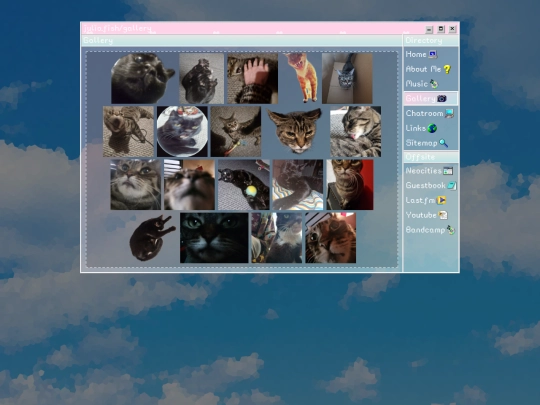Open photo of cat with yellow ball
Screen dimensions: 540x405
(243, 185)
